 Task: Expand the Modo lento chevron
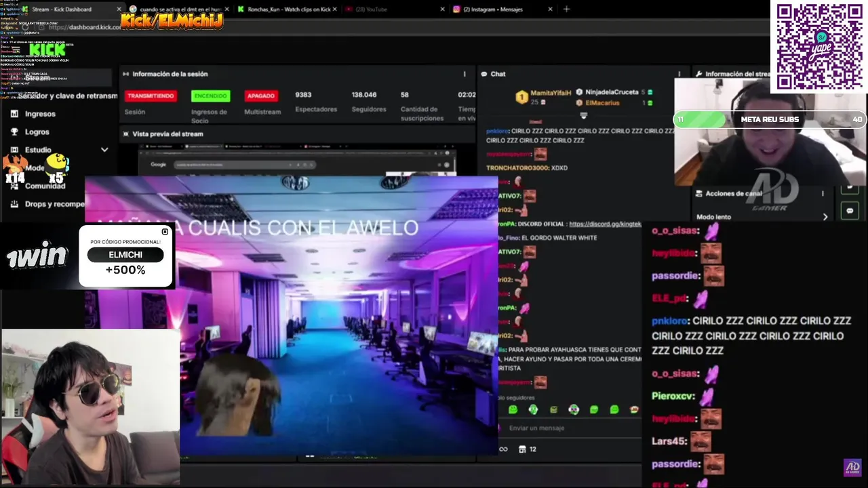coord(825,217)
